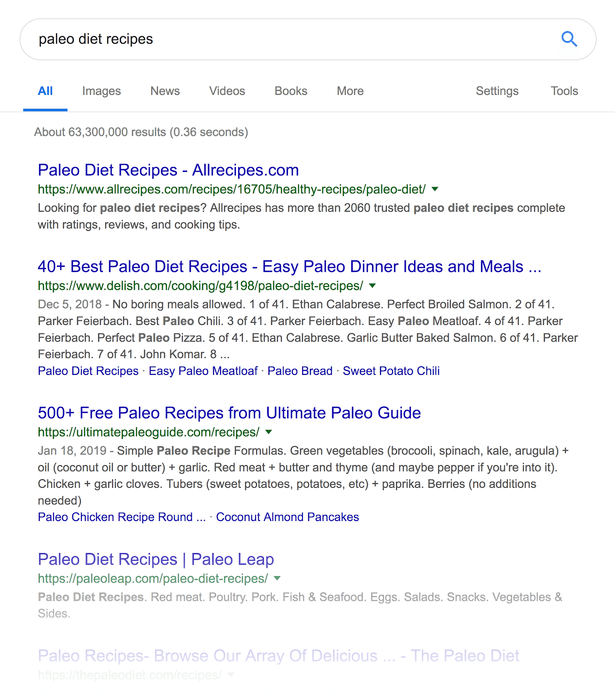Click the Dec 5, 2018 date in Delish snippet
The height and width of the screenshot is (700, 615).
[x=70, y=304]
